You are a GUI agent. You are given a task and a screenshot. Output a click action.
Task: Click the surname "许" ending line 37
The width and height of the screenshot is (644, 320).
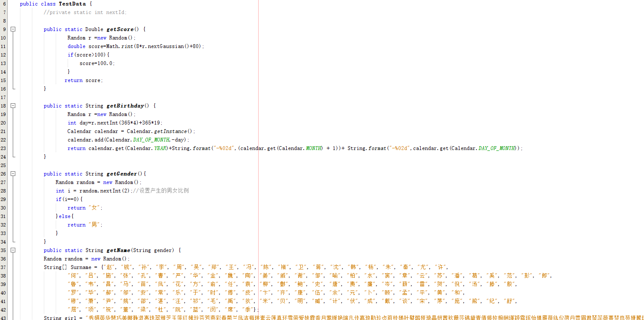tap(441, 267)
